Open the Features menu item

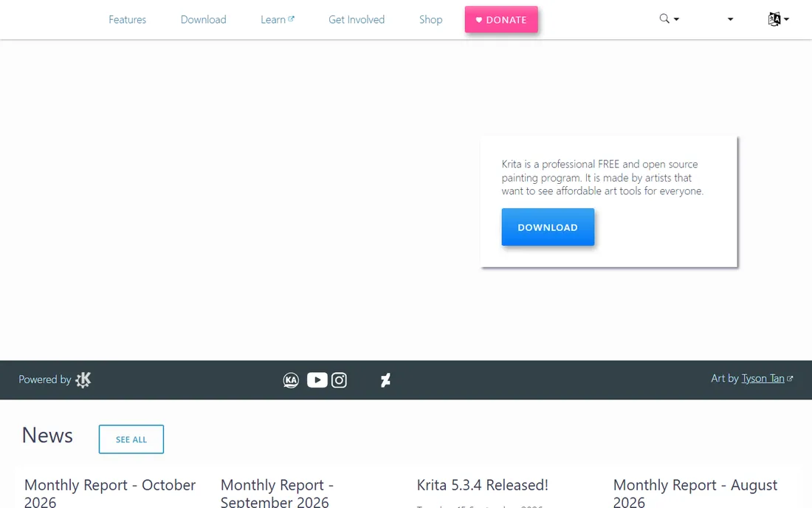128,20
